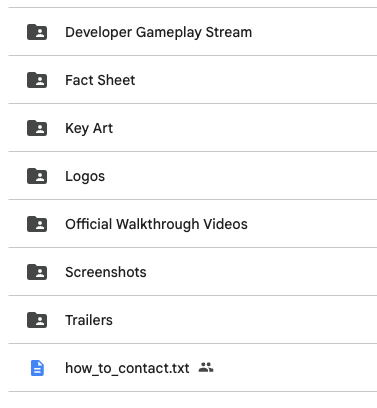Select the how_to_contact.txt file name
Screen dimensions: 377x408
pyautogui.click(x=127, y=368)
